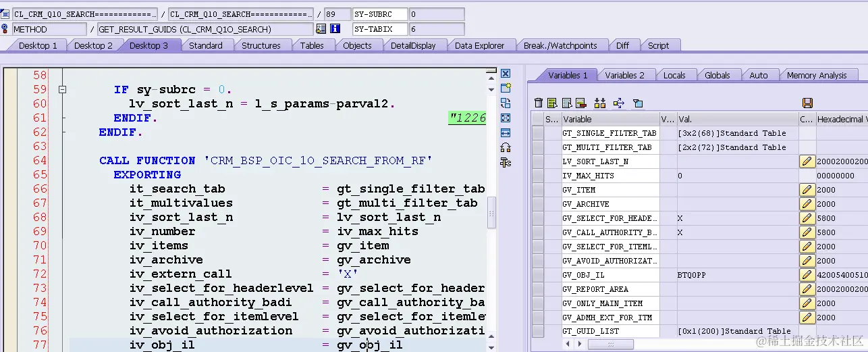Click the pencil edit icon for GV_ITEM
Screen dimensions: 868x352
[x=807, y=190]
